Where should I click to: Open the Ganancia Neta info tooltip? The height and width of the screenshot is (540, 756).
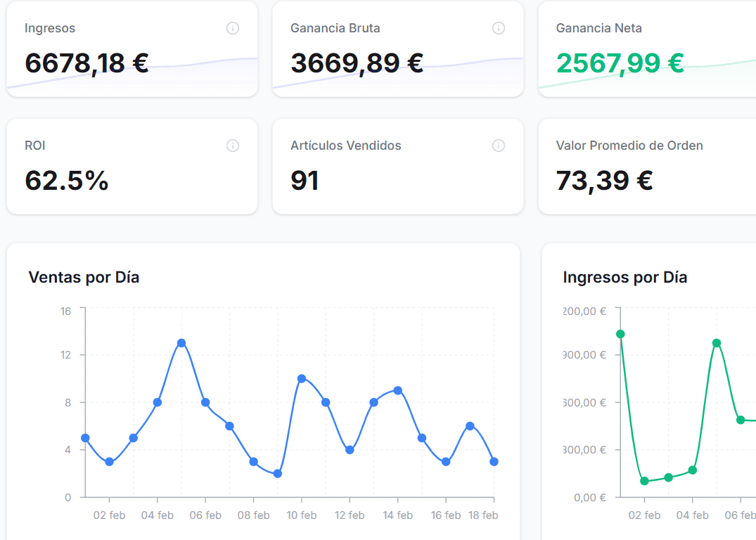(752, 28)
